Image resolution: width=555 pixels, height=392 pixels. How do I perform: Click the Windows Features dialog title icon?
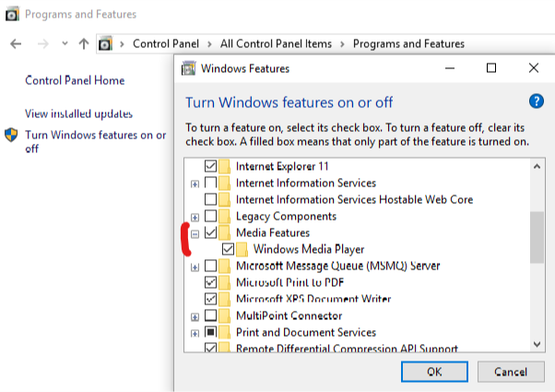click(189, 68)
